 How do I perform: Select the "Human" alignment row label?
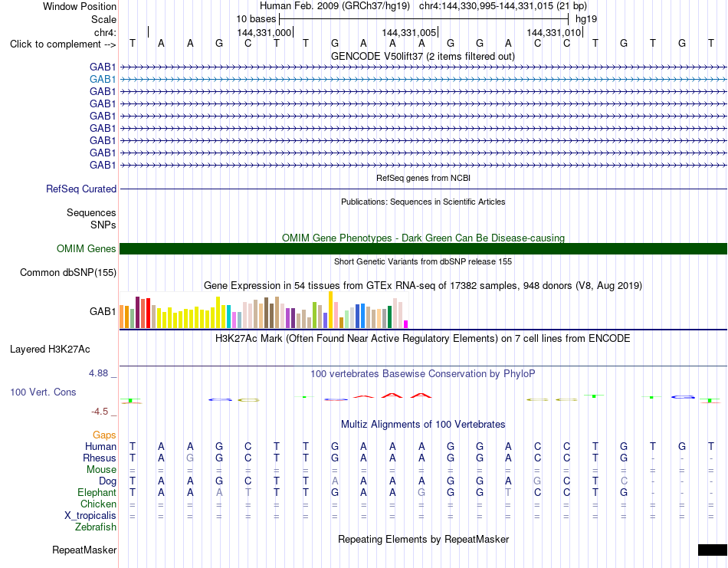coord(100,447)
